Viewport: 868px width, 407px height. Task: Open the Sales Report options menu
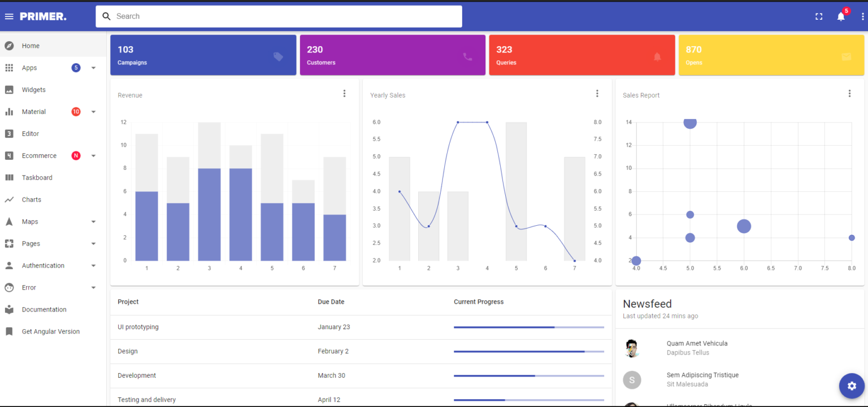(x=849, y=94)
